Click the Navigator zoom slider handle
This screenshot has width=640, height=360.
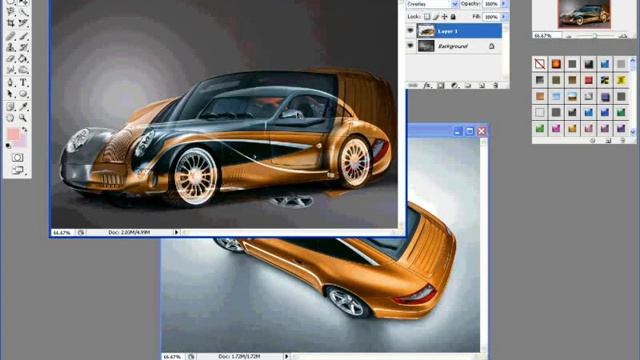(x=595, y=36)
